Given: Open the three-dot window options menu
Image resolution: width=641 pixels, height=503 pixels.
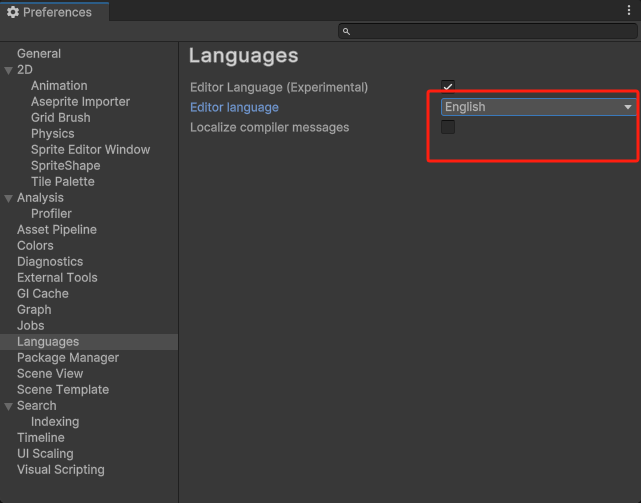Looking at the screenshot, I should pyautogui.click(x=629, y=11).
